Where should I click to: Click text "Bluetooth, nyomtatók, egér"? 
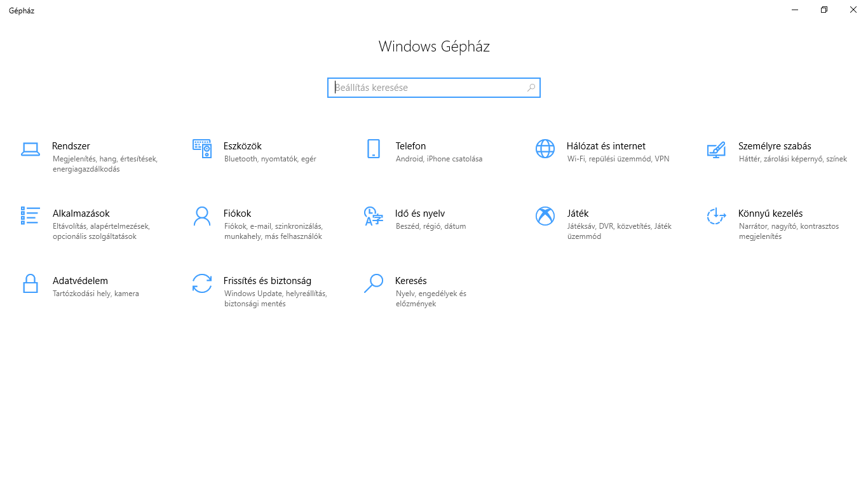(270, 159)
